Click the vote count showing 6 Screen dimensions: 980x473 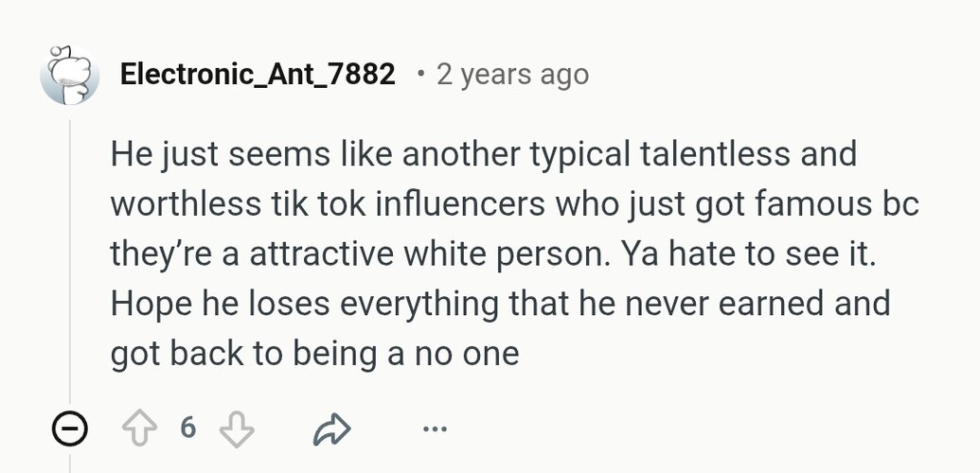[187, 429]
